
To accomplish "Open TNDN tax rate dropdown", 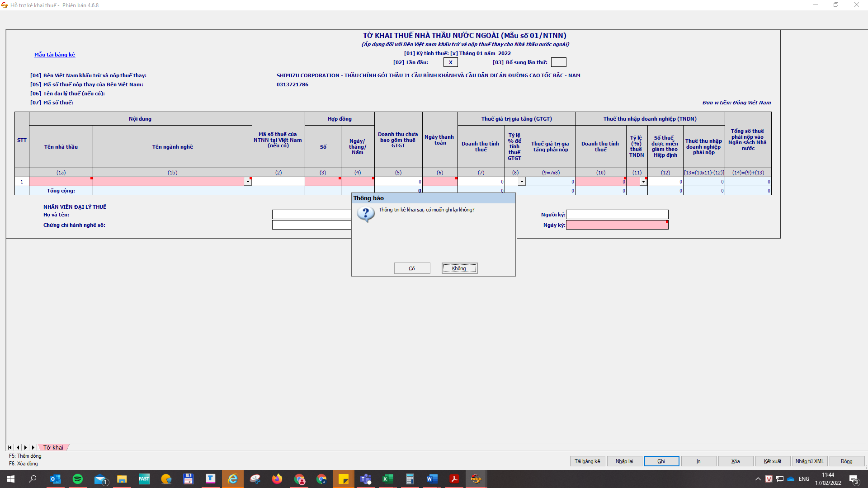I will click(643, 182).
